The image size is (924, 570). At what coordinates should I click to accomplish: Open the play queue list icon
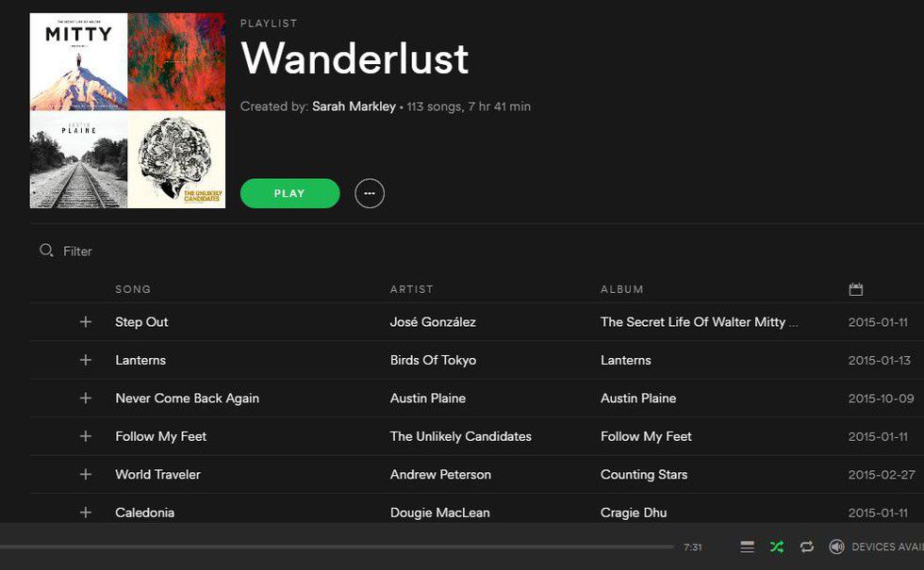[747, 547]
